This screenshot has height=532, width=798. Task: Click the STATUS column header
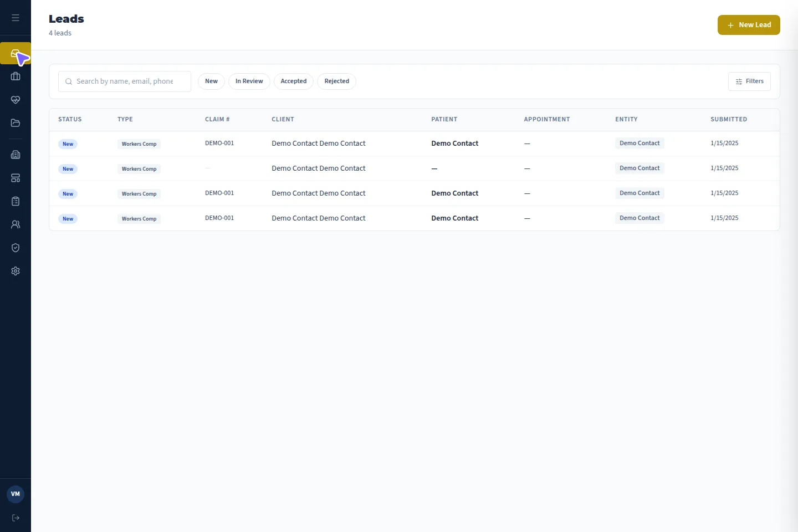coord(70,119)
